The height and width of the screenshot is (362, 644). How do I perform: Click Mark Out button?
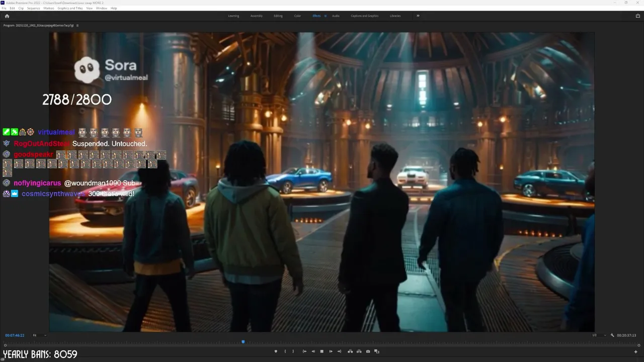click(293, 351)
